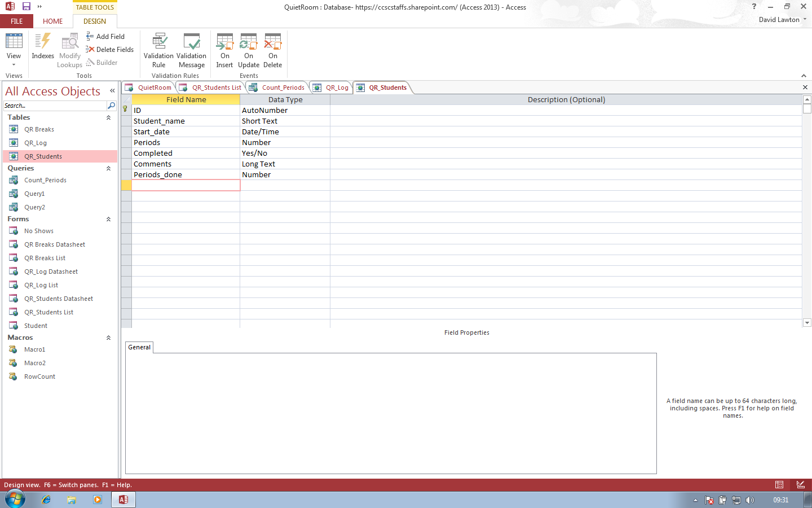Click the Access application logo icon

pos(10,7)
